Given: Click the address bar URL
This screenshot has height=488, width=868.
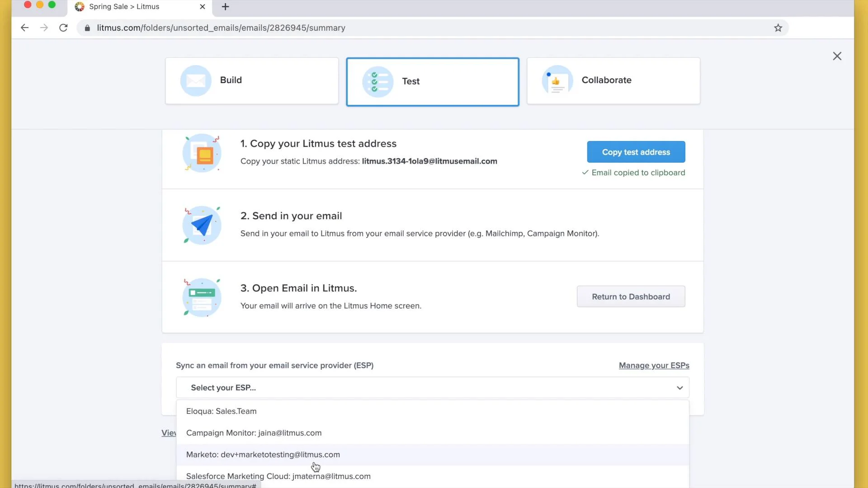Looking at the screenshot, I should (221, 28).
